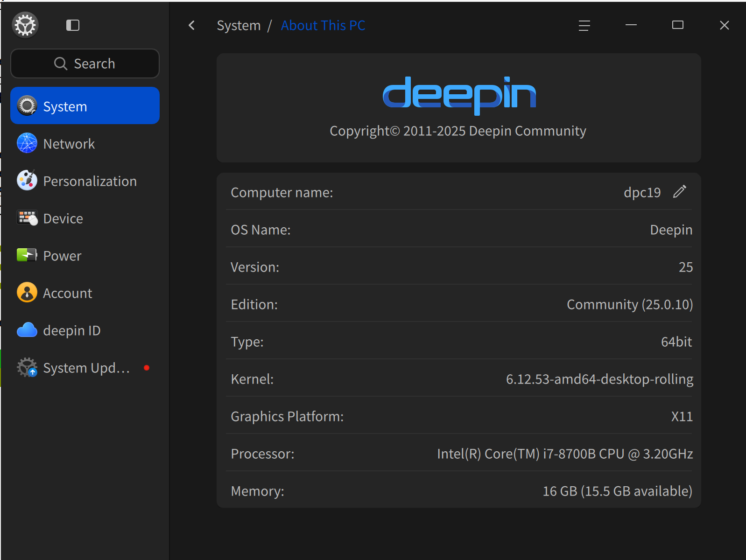Click the Kernel value 6.12.53-amd64-desktop-rolling
746x560 pixels.
(x=599, y=379)
